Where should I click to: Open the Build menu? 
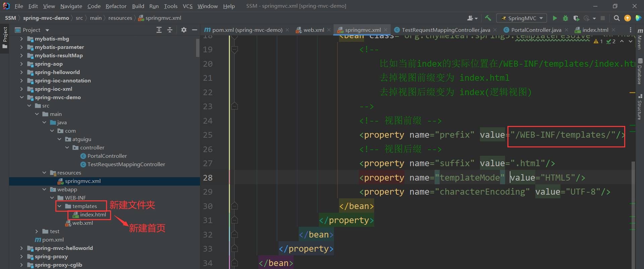[138, 6]
